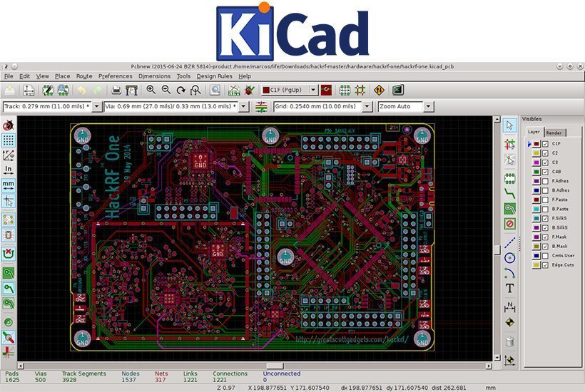The image size is (585, 392).
Task: Select the delete items trash tool
Action: pyautogui.click(x=509, y=341)
